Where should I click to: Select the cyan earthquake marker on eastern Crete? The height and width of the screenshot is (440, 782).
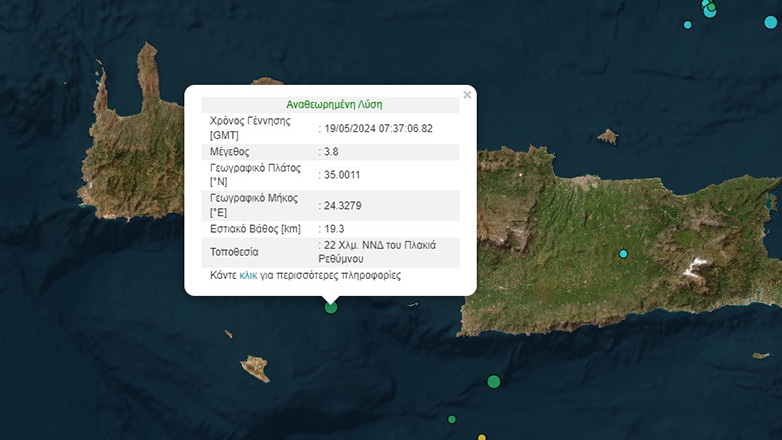pyautogui.click(x=623, y=254)
